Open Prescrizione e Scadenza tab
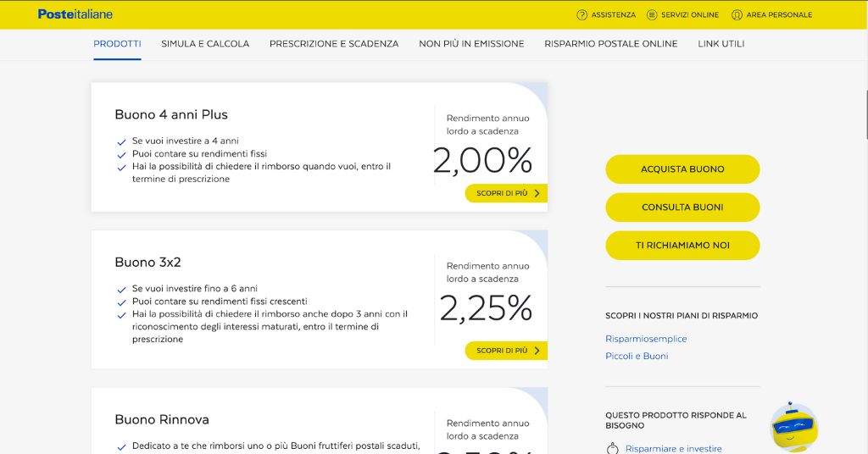 334,43
